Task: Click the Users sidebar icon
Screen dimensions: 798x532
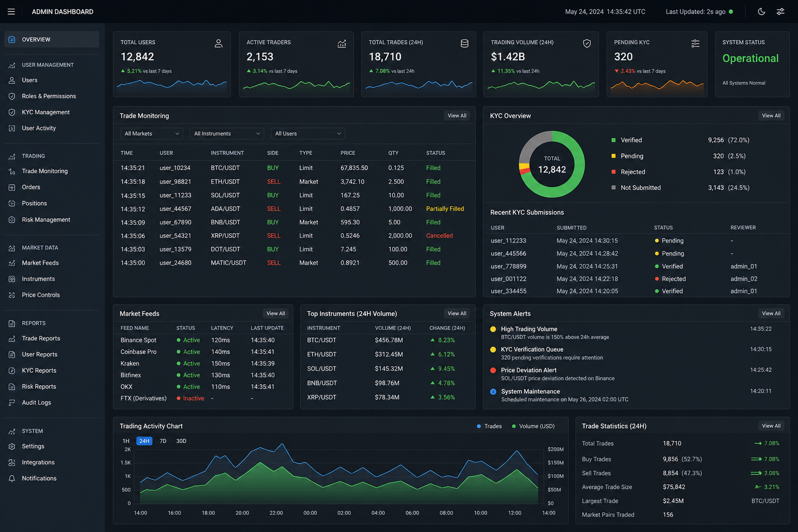Action: tap(12, 80)
